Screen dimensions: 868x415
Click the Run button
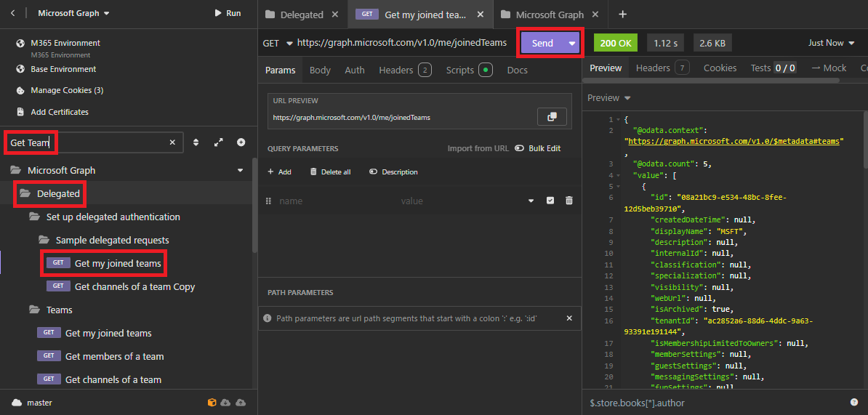pos(228,13)
